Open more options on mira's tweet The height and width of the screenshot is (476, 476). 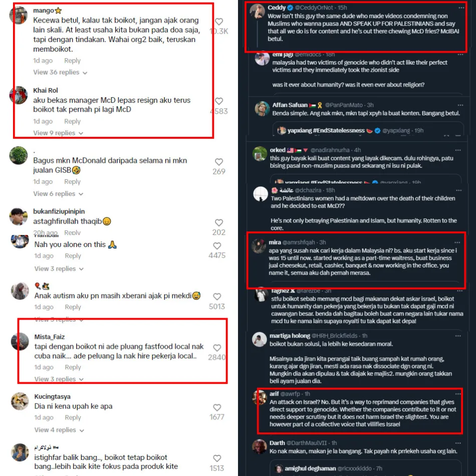457,242
